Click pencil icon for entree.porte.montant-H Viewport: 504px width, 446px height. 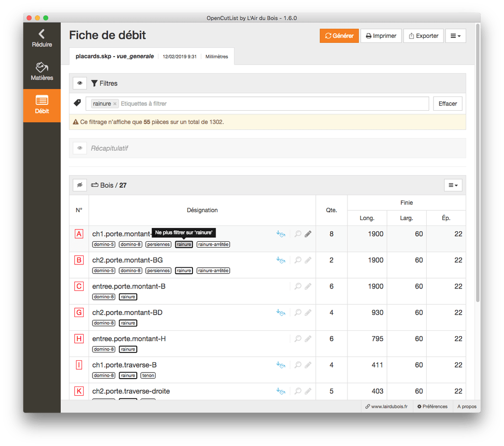308,339
